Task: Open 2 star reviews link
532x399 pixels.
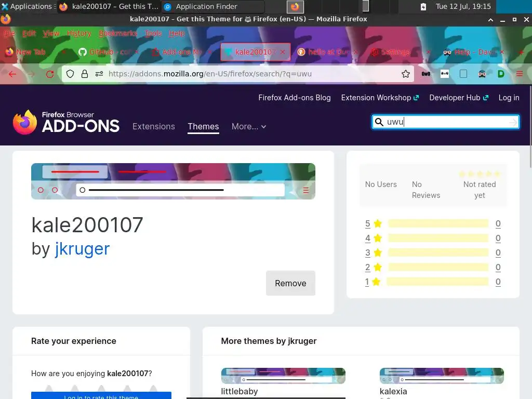Action: 367,268
